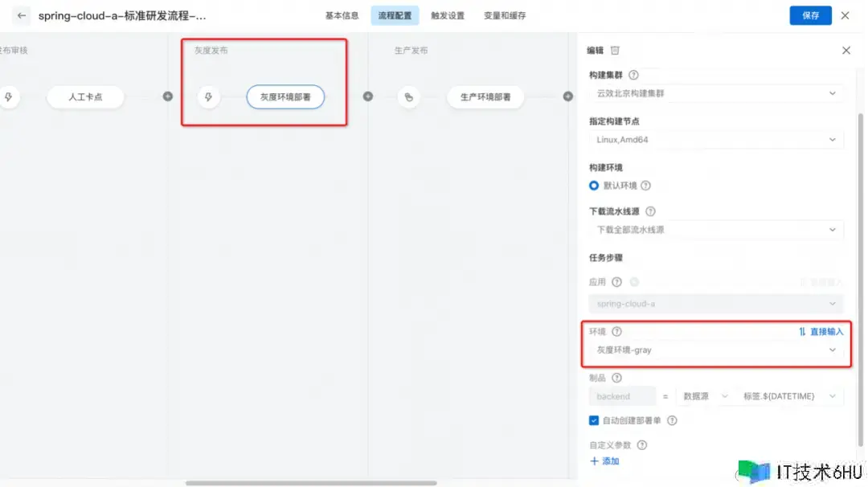The height and width of the screenshot is (487, 868).
Task: Click the back arrow beside the pipeline name
Action: 22,15
